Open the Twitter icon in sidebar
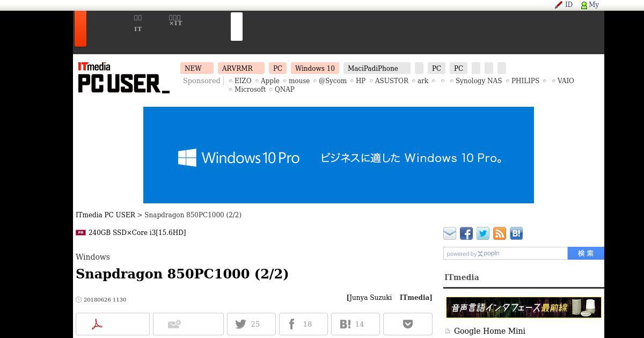This screenshot has height=338, width=644. tap(483, 233)
